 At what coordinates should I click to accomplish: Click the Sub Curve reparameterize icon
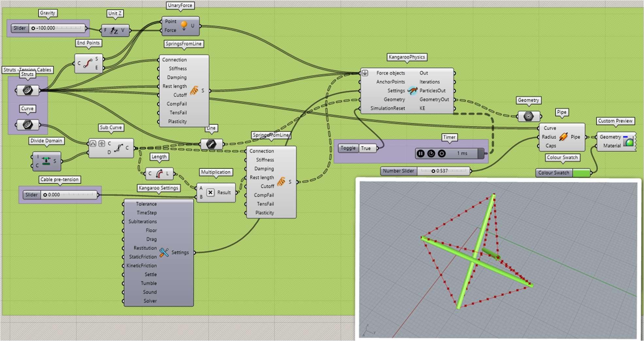pos(93,144)
